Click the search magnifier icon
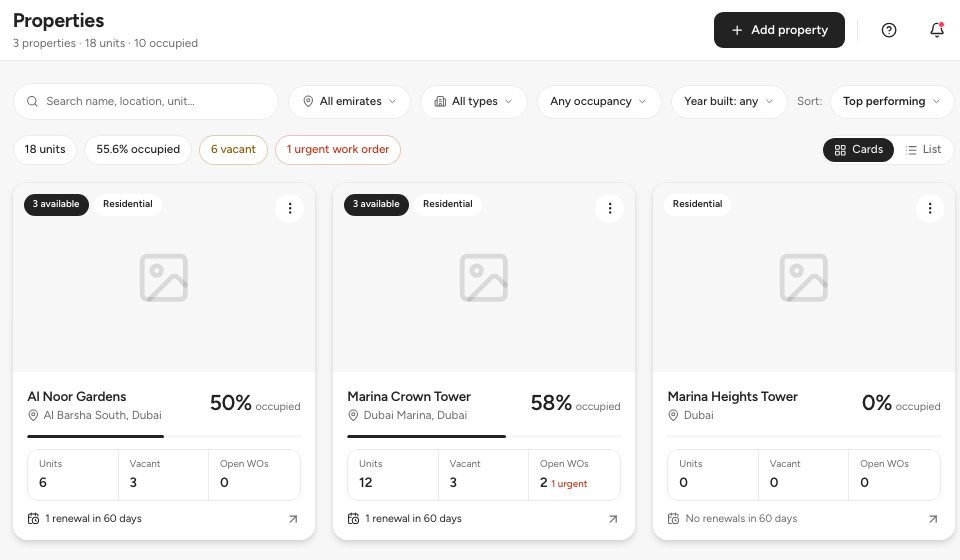The height and width of the screenshot is (560, 960). pos(32,101)
